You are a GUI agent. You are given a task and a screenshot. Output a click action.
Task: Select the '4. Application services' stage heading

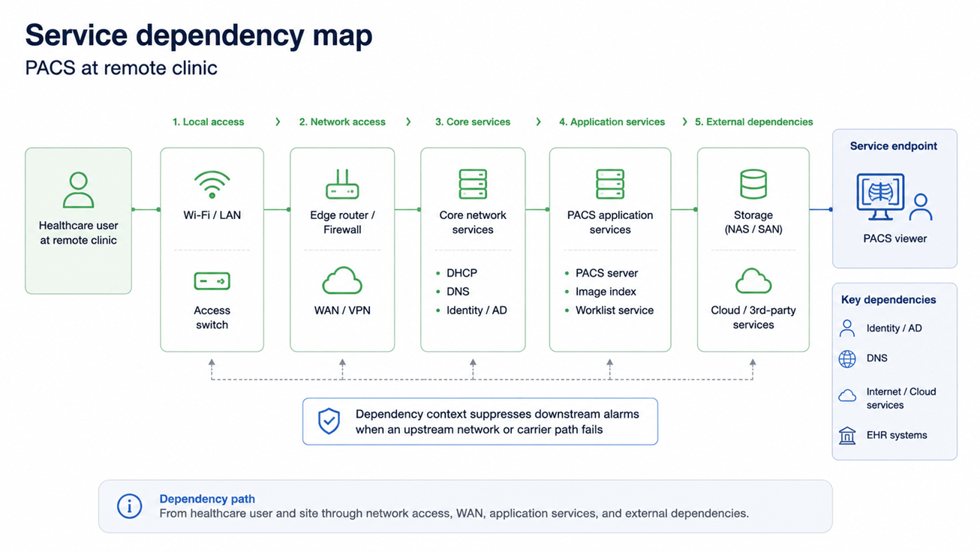pos(612,121)
